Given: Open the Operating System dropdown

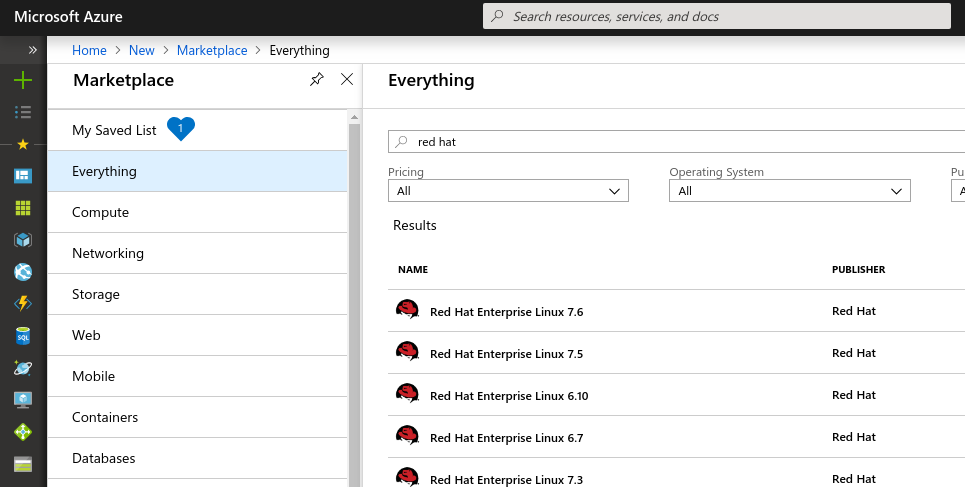Looking at the screenshot, I should 790,191.
